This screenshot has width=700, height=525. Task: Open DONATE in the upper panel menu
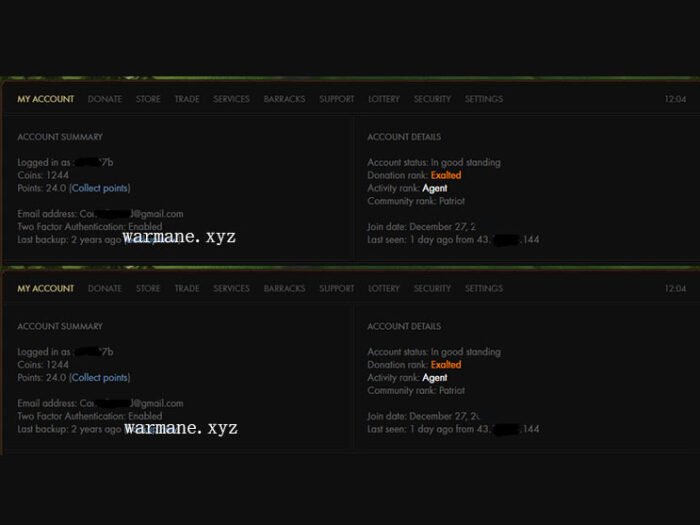105,99
